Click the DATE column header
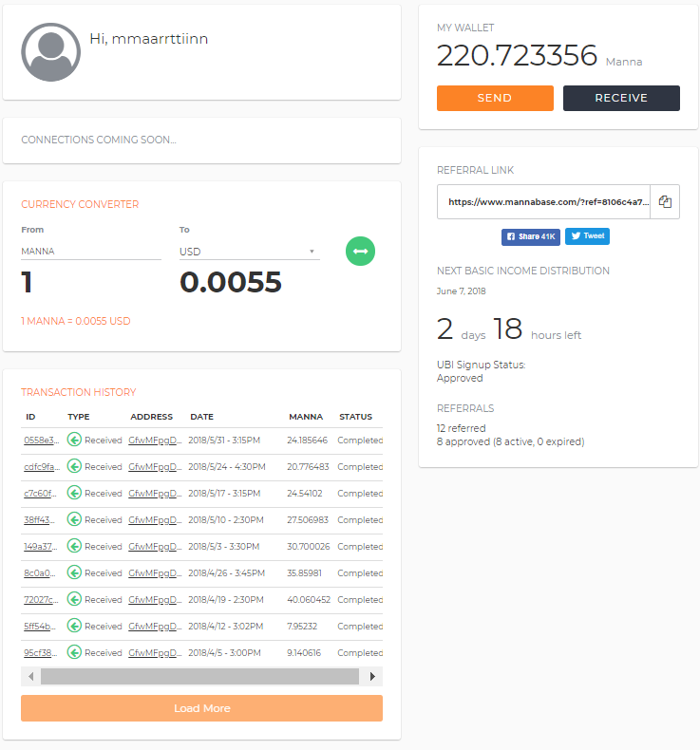 202,417
